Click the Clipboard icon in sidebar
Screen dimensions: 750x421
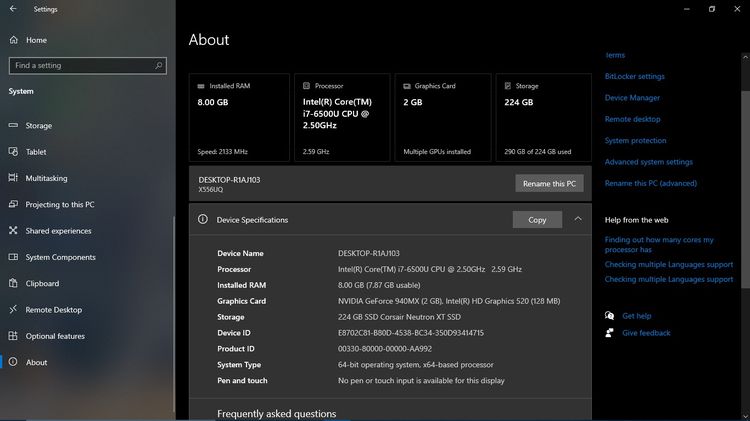(x=13, y=283)
